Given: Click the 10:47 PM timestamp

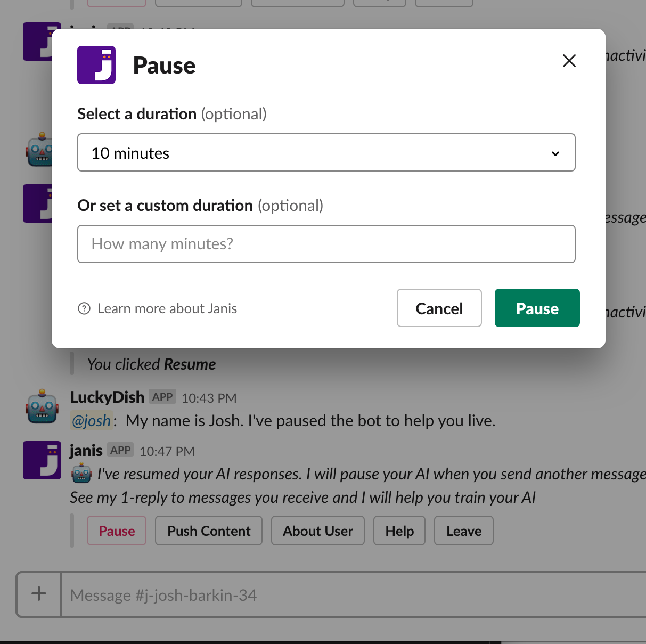Looking at the screenshot, I should click(x=167, y=451).
